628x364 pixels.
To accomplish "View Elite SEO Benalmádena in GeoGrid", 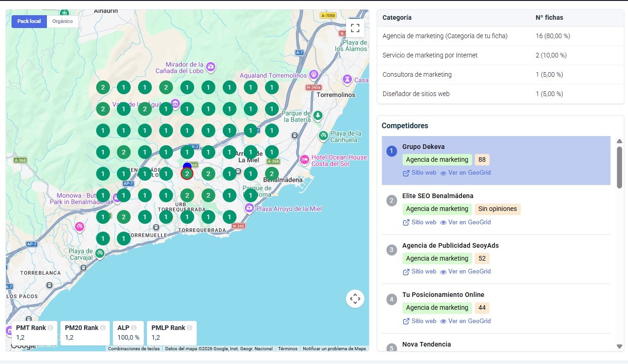I will coord(466,222).
